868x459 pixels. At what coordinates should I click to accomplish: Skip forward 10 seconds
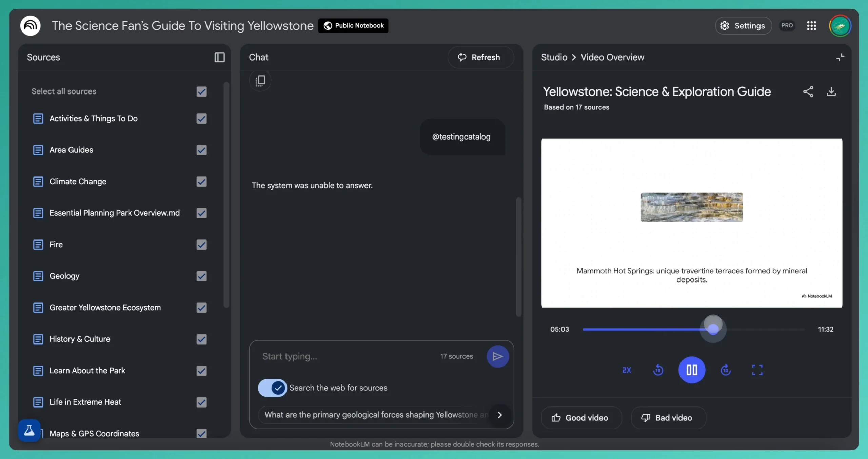[x=725, y=370]
